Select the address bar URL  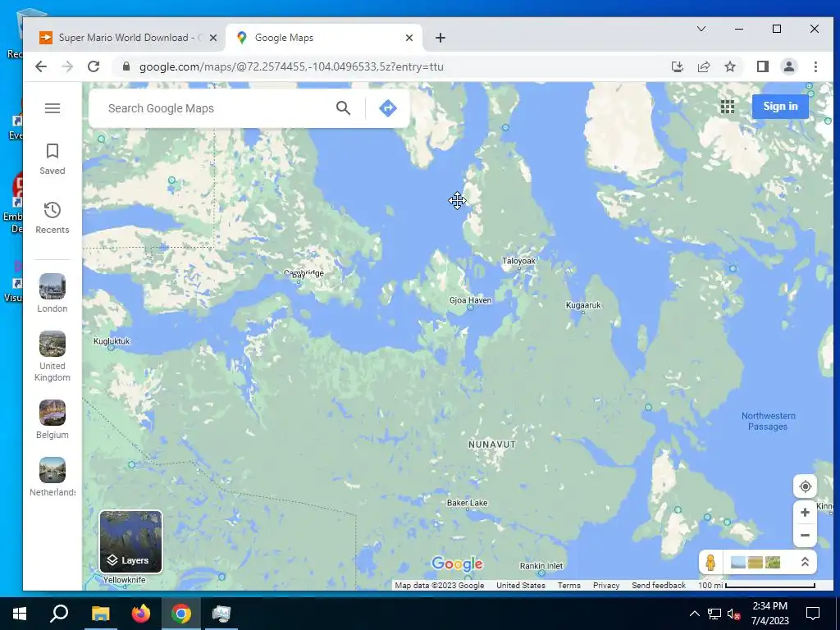click(291, 66)
